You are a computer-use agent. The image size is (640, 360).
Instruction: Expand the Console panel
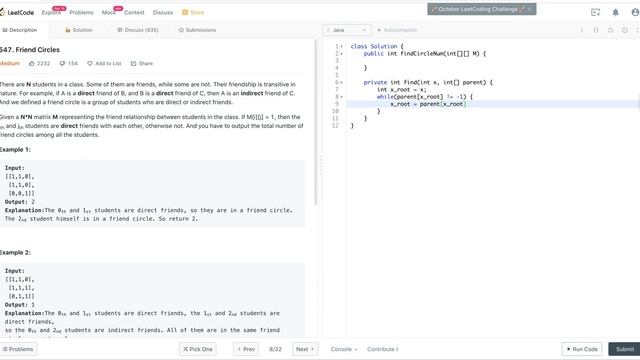344,349
